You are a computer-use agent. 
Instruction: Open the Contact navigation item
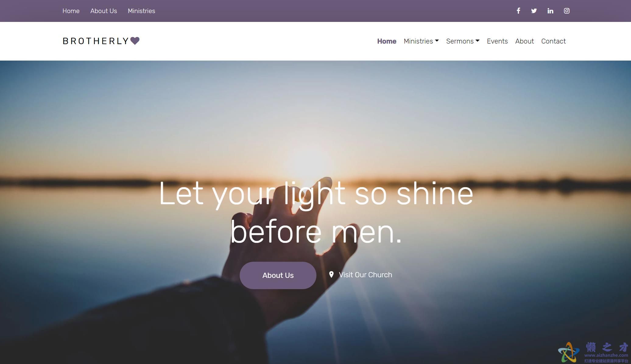click(x=553, y=41)
